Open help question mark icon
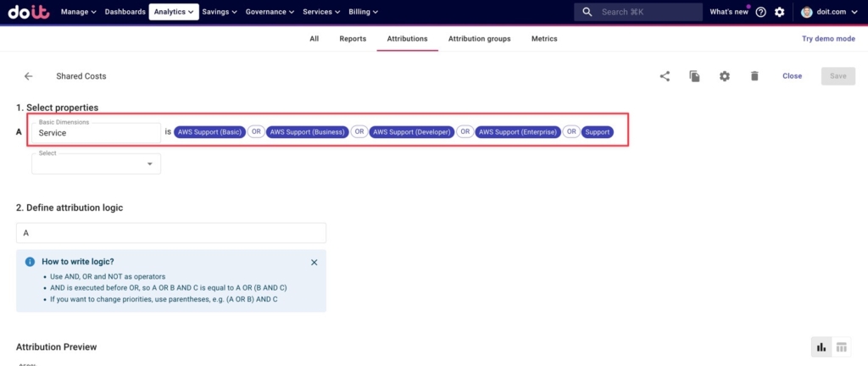 tap(760, 12)
